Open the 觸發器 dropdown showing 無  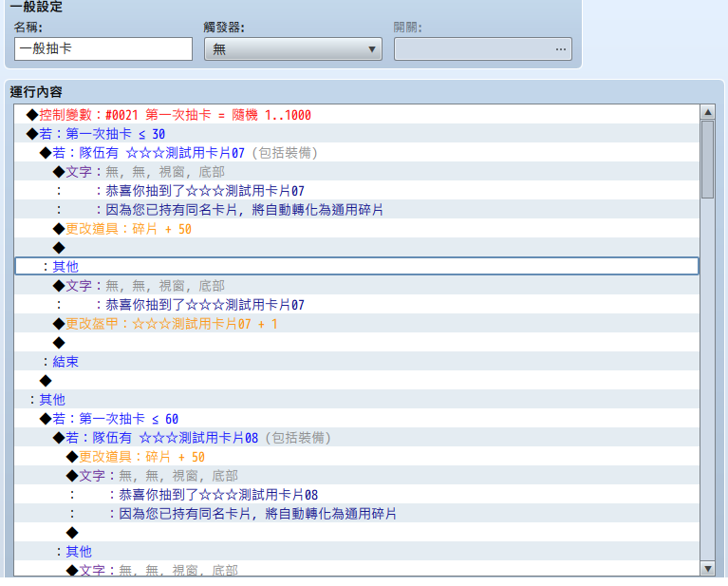pyautogui.click(x=293, y=48)
